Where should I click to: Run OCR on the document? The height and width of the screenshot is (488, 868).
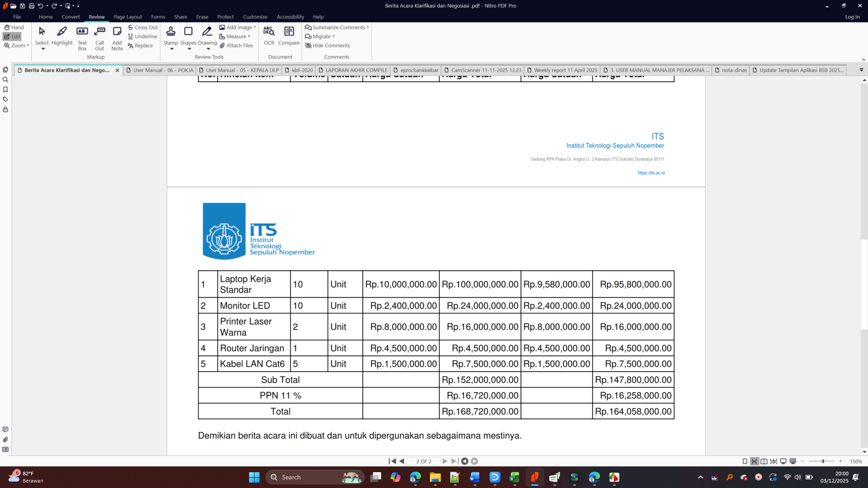pos(269,36)
